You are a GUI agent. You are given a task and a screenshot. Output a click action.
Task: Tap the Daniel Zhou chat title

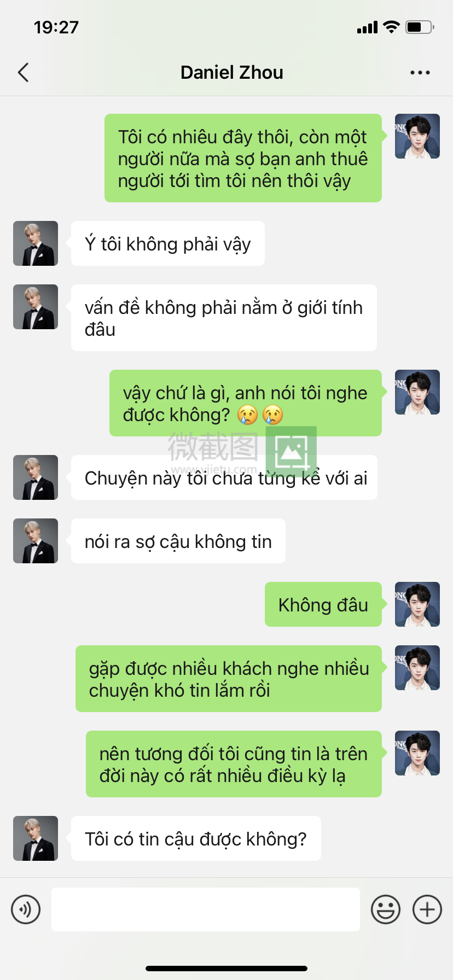(x=232, y=72)
